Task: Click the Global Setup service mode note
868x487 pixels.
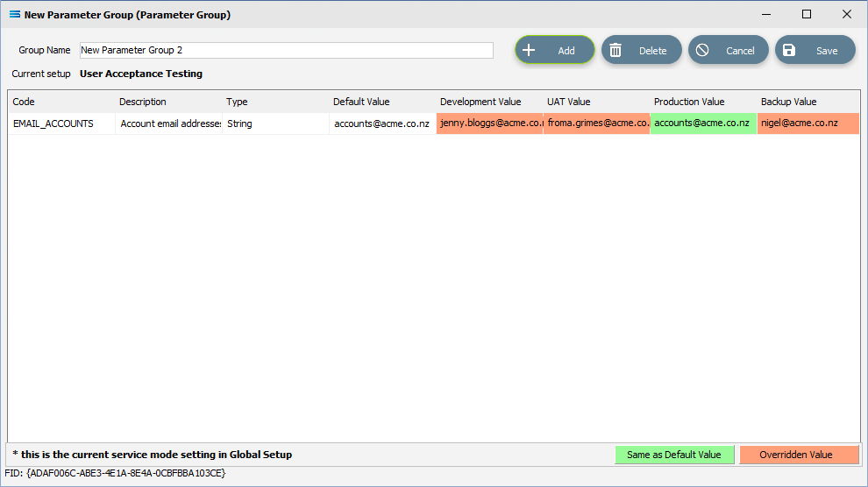Action: tap(153, 455)
